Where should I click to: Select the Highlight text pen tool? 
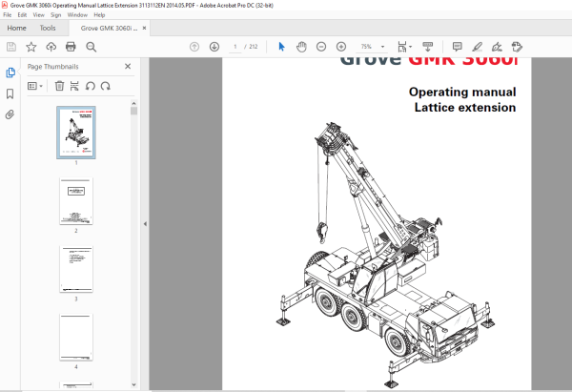[x=478, y=47]
